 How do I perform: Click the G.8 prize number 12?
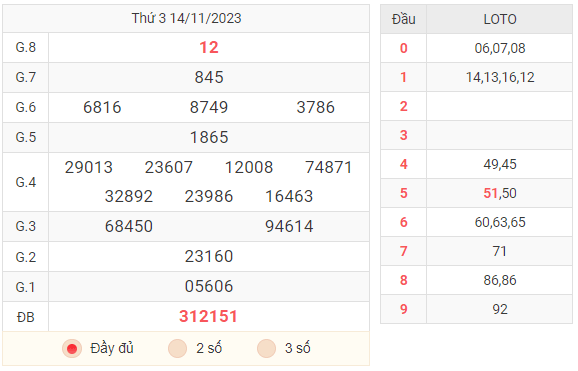[209, 48]
